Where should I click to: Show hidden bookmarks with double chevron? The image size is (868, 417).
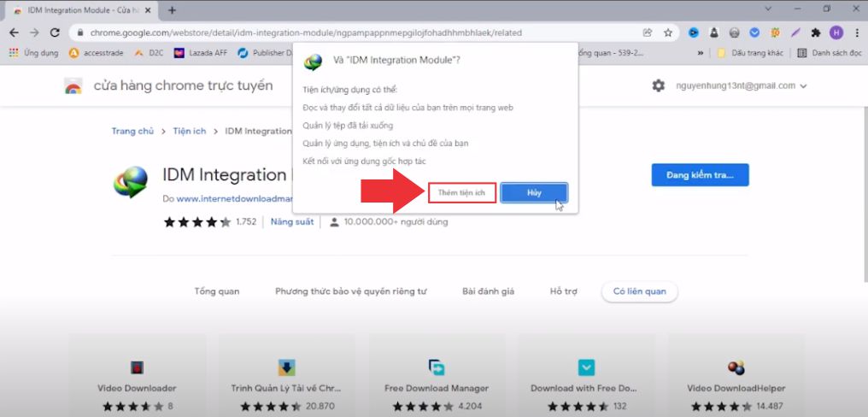coord(701,53)
